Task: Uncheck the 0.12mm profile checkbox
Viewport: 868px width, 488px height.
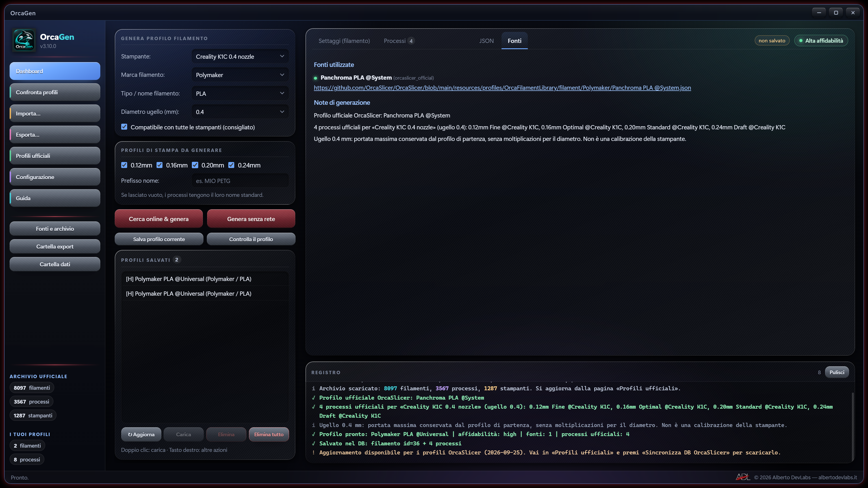Action: tap(124, 165)
